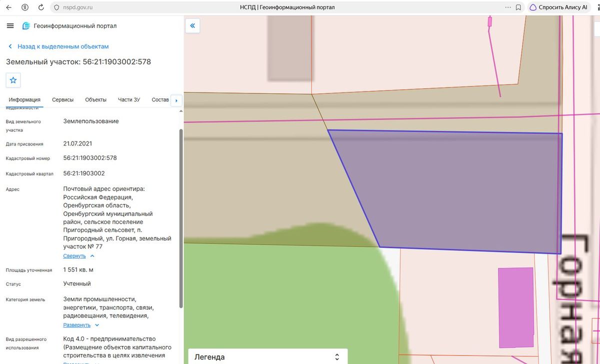
Task: Expand land category via Развернуть
Action: 81,325
